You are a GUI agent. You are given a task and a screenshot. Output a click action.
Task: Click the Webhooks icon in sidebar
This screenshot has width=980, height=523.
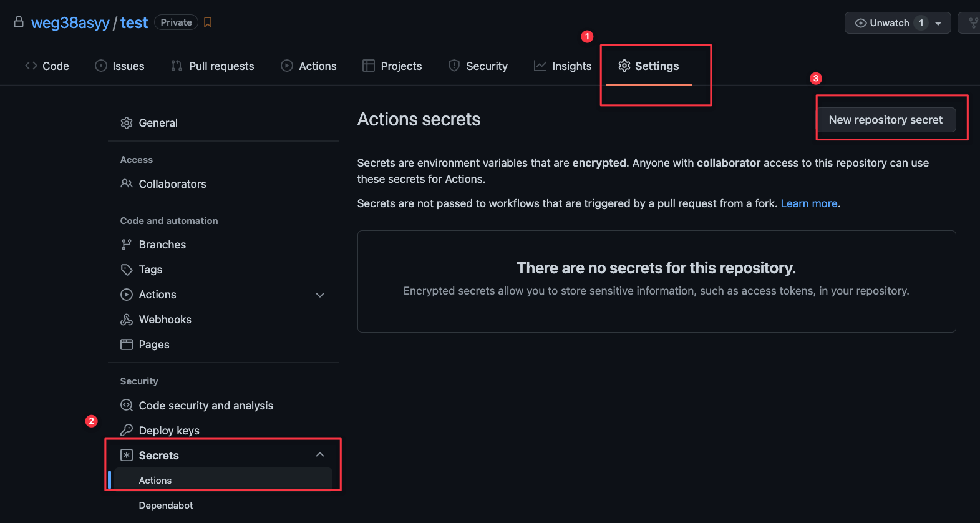[x=127, y=320]
